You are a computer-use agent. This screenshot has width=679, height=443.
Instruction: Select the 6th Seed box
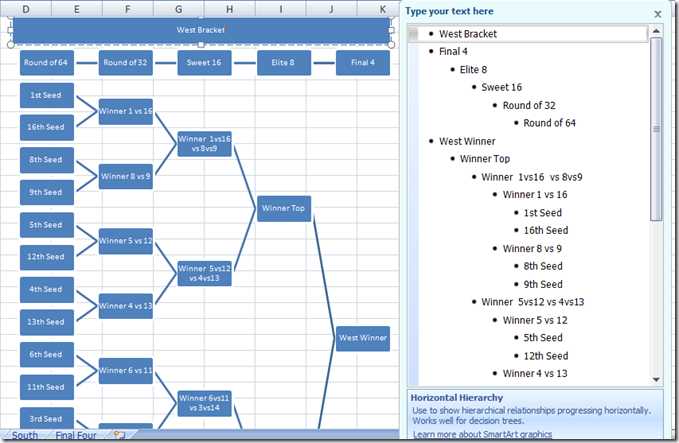(46, 354)
